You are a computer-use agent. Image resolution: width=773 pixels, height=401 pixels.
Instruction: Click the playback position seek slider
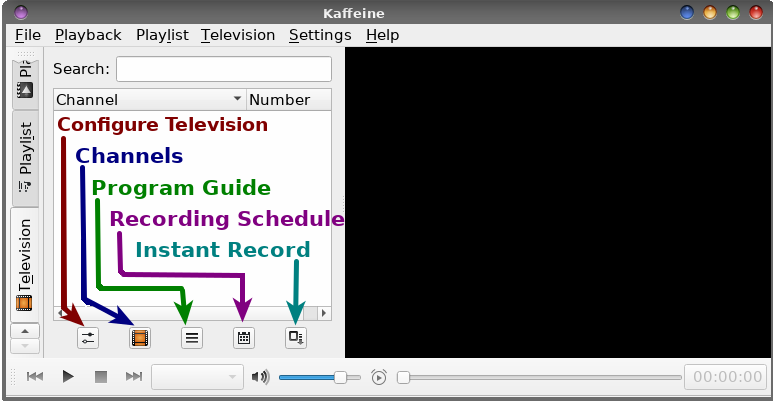[x=540, y=378]
